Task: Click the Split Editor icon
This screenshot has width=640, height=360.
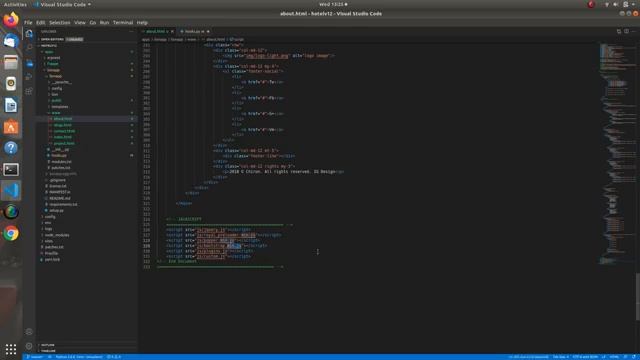Action: 627,31
